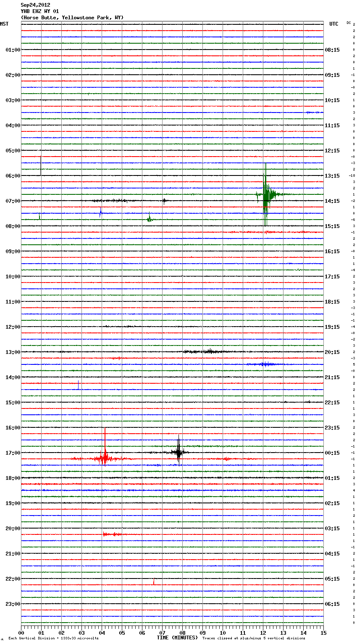Select the 20:00 MST row label
Screen dimensions: 357x644
pyautogui.click(x=13, y=529)
